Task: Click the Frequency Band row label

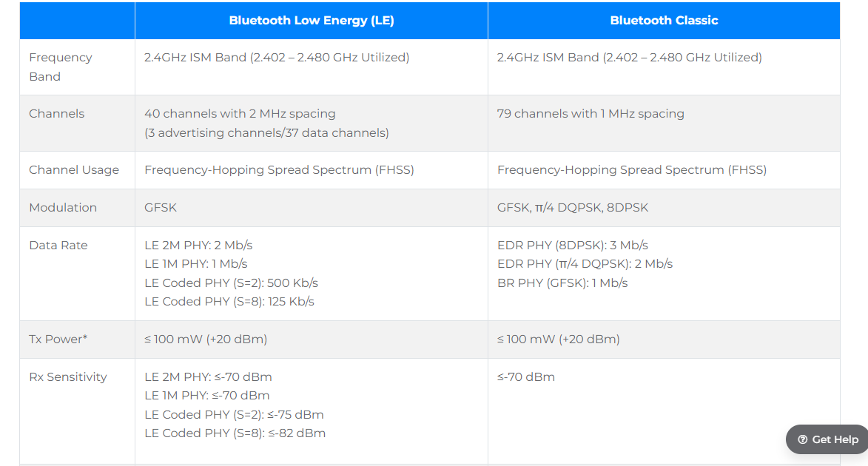Action: (x=61, y=67)
